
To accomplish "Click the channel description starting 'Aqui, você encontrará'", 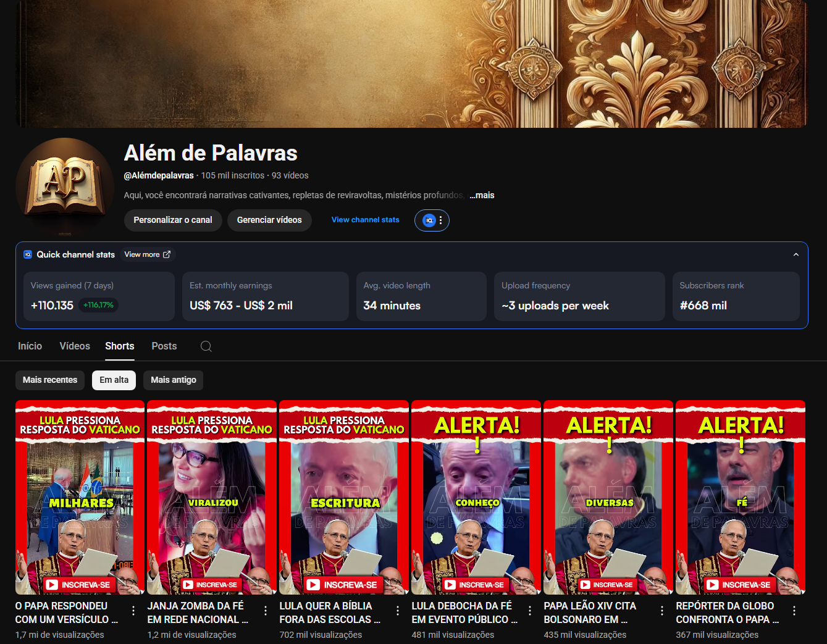I will pos(294,195).
